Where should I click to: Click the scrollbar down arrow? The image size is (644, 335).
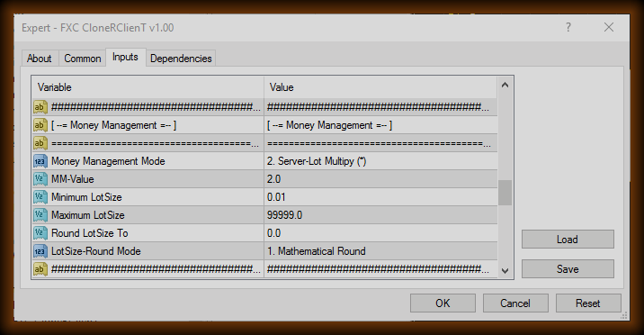point(505,271)
